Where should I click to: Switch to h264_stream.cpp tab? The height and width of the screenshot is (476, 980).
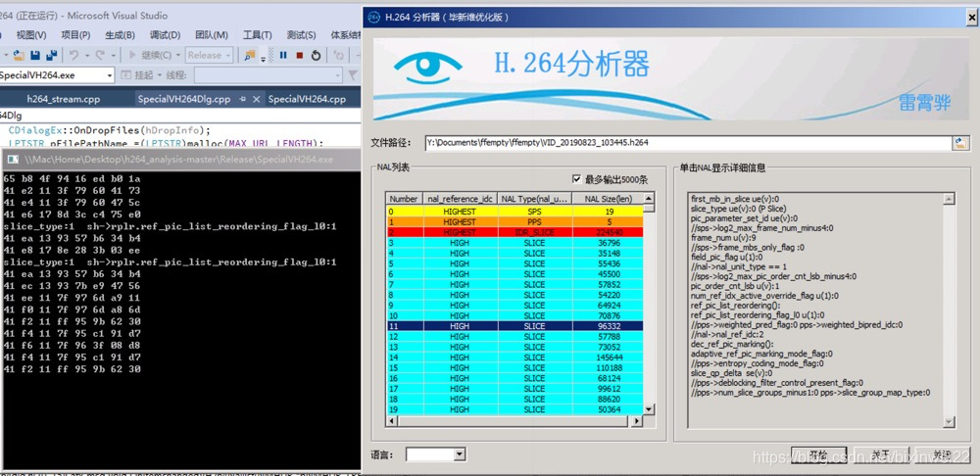pos(63,99)
